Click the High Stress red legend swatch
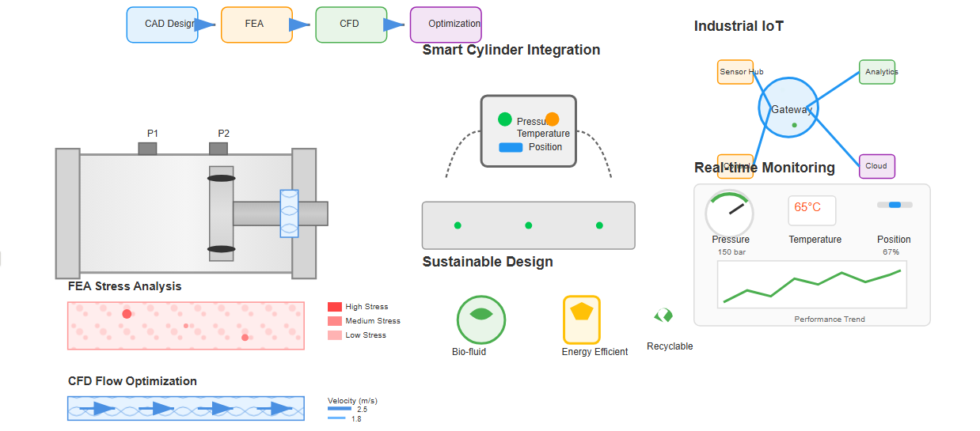 (335, 307)
